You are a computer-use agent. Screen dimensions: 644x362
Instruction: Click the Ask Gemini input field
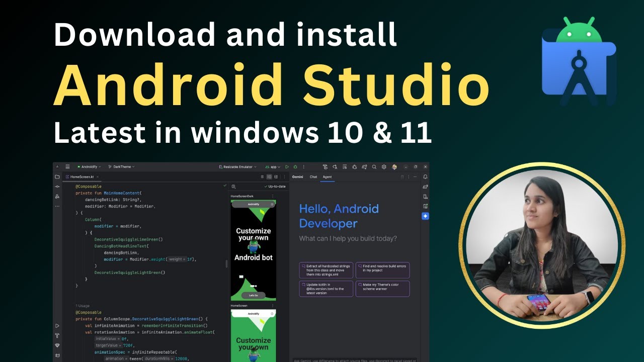[x=355, y=359]
